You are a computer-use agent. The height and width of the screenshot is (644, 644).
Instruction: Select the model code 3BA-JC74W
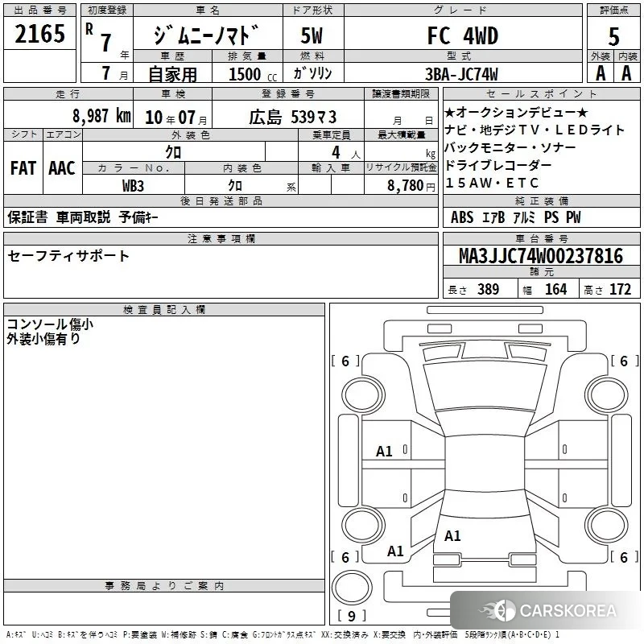click(461, 74)
